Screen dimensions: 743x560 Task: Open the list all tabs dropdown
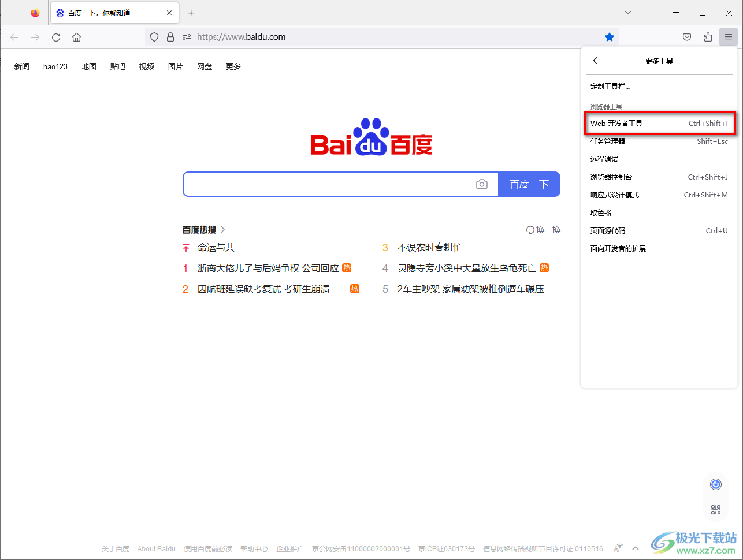pos(628,13)
